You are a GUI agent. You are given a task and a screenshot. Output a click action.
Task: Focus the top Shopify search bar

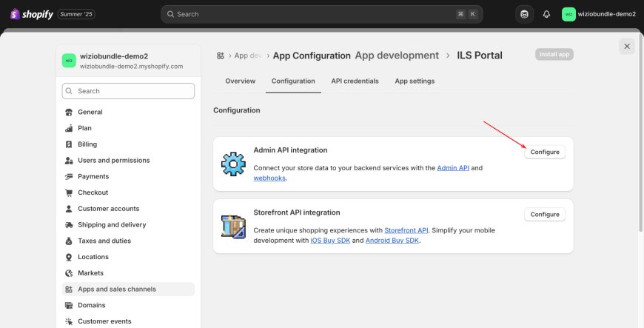coord(321,14)
